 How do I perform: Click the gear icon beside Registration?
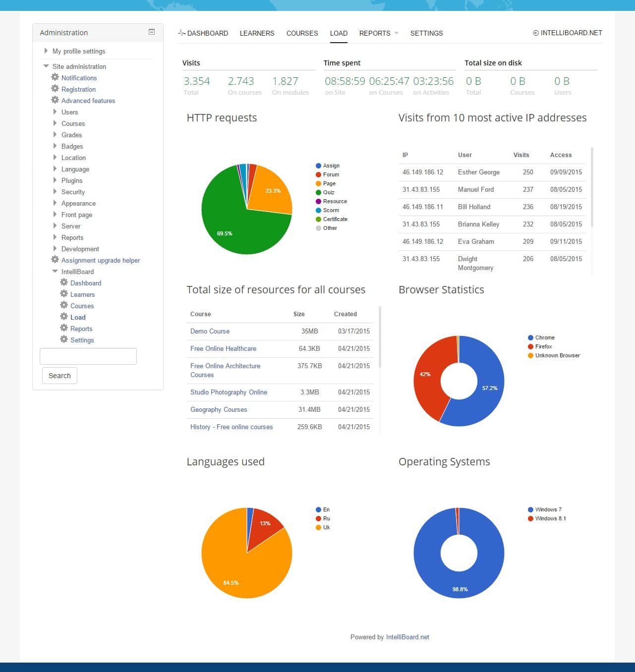pos(55,89)
